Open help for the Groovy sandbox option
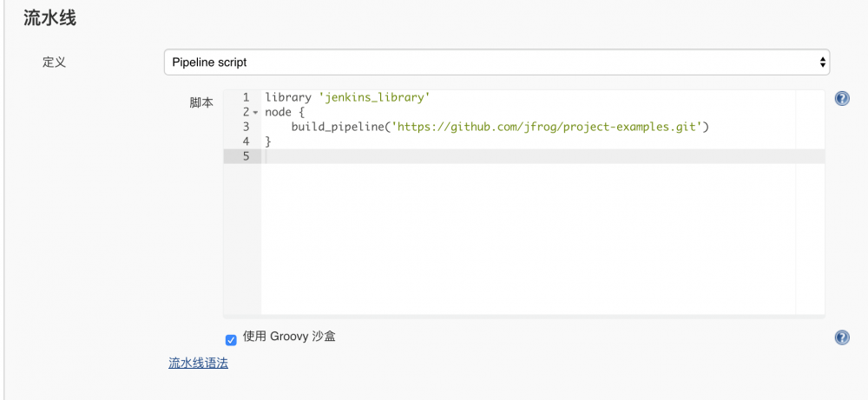Screen dimensions: 868x400 [842, 338]
